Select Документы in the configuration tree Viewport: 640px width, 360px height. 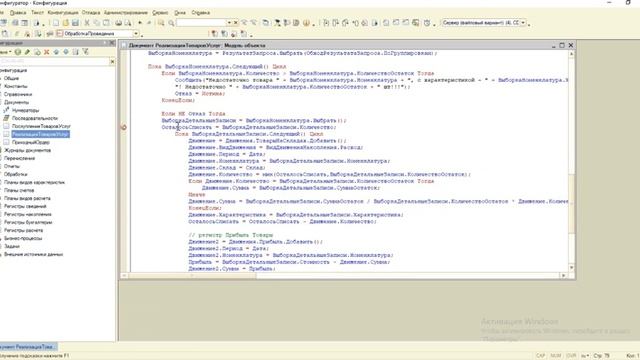(x=17, y=102)
